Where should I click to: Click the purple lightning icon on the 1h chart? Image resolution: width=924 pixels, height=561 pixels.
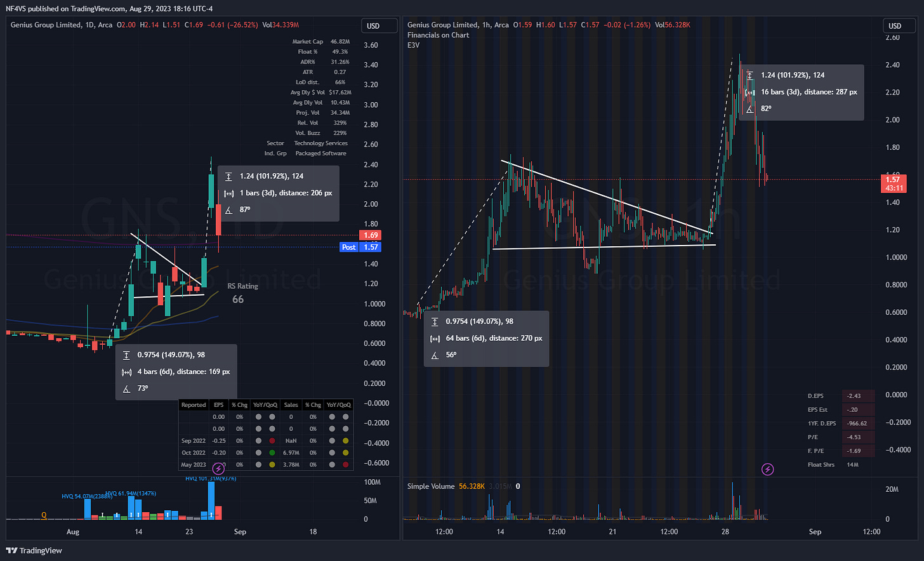(x=768, y=470)
